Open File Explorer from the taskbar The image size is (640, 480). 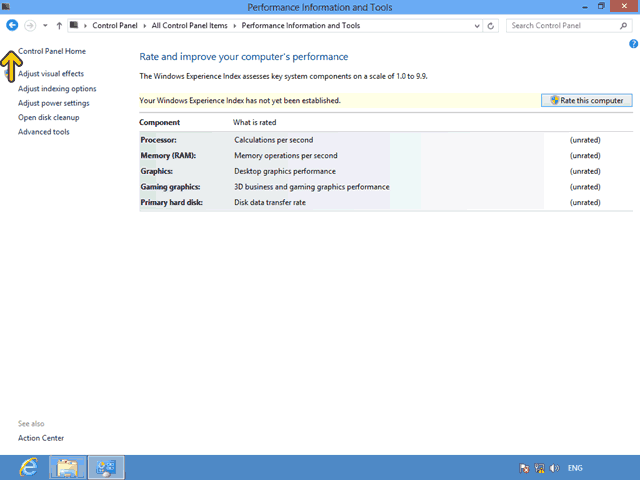click(67, 468)
